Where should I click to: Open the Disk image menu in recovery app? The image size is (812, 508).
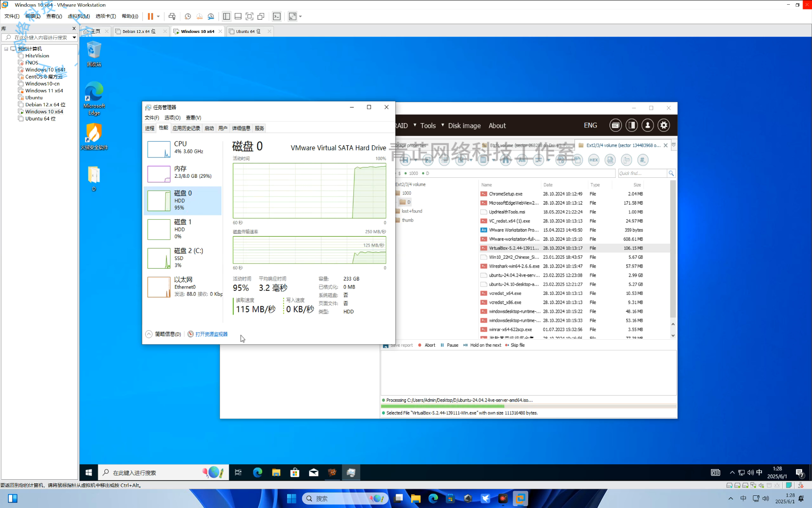tap(464, 126)
